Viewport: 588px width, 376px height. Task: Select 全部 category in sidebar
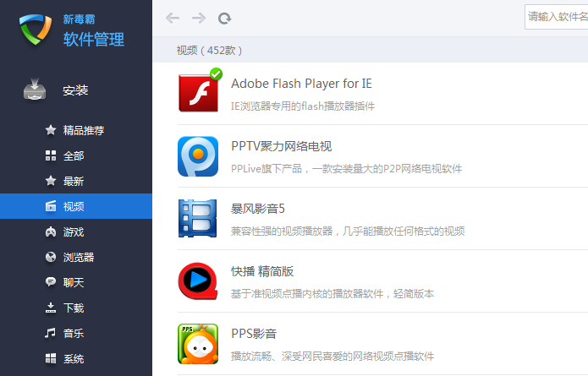click(x=73, y=155)
